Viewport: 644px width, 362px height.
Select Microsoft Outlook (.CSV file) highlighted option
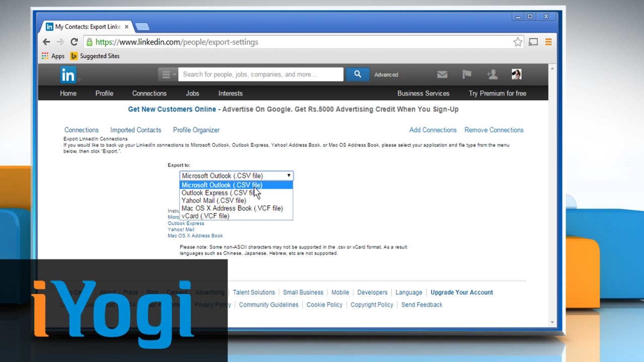click(x=236, y=185)
